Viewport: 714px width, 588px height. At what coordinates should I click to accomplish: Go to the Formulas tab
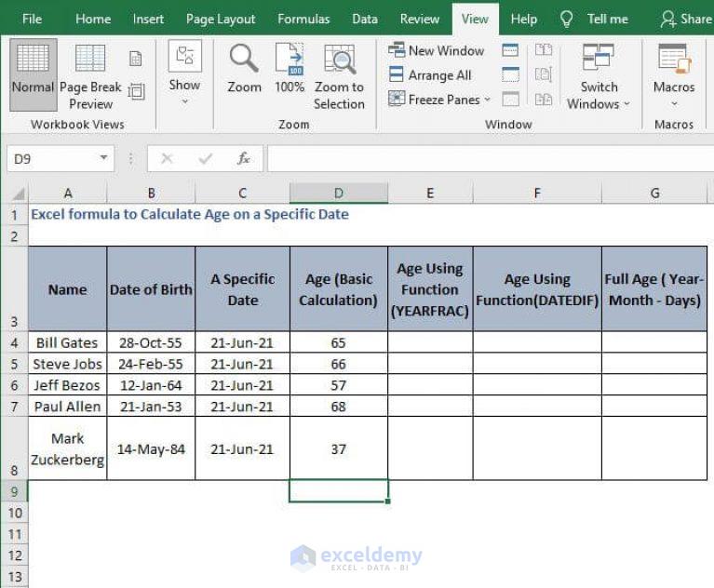tap(303, 19)
